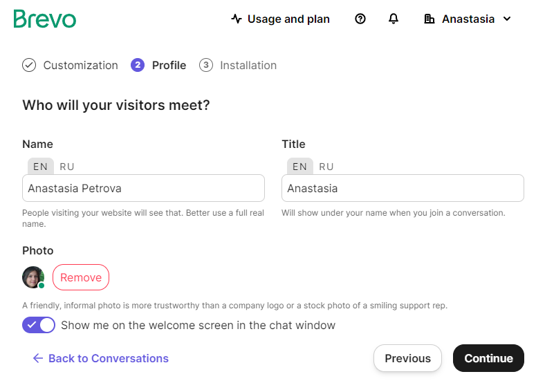The width and height of the screenshot is (545, 392).
Task: Click the Previous button
Action: pyautogui.click(x=407, y=358)
